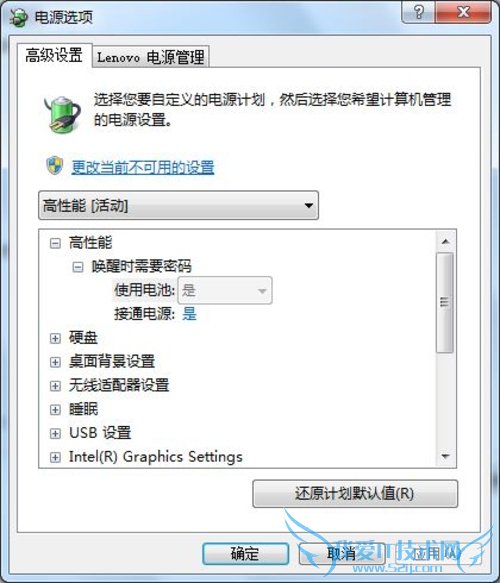Expand the 睡眠 settings node

pyautogui.click(x=55, y=410)
